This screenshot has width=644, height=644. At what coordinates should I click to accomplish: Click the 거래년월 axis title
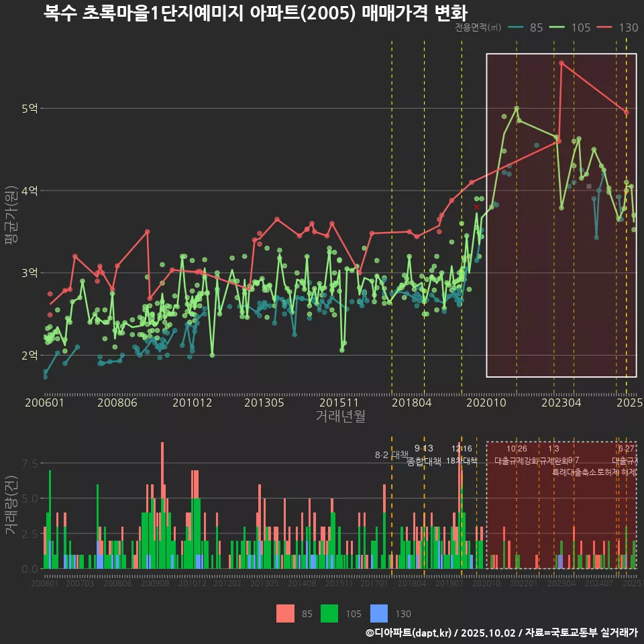[x=340, y=417]
